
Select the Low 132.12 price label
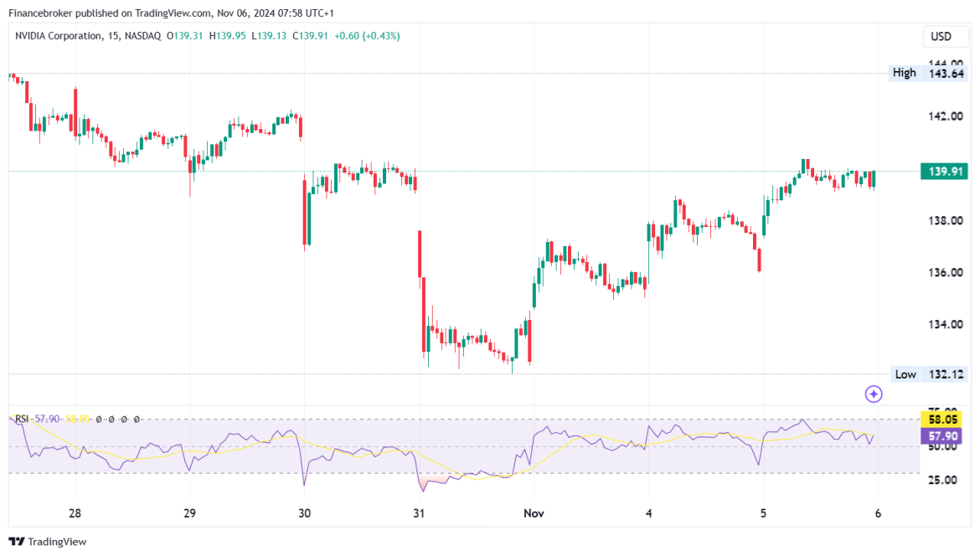(929, 374)
